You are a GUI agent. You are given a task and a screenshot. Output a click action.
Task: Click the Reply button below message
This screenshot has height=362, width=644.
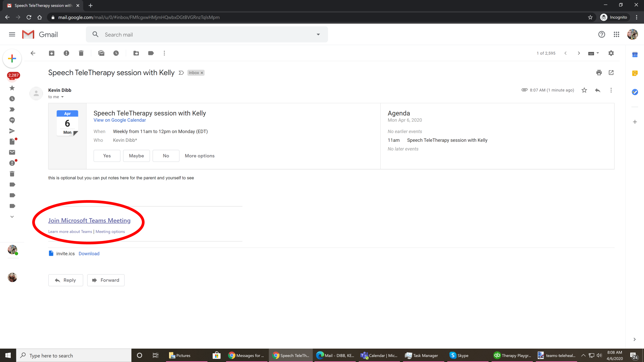click(x=66, y=280)
